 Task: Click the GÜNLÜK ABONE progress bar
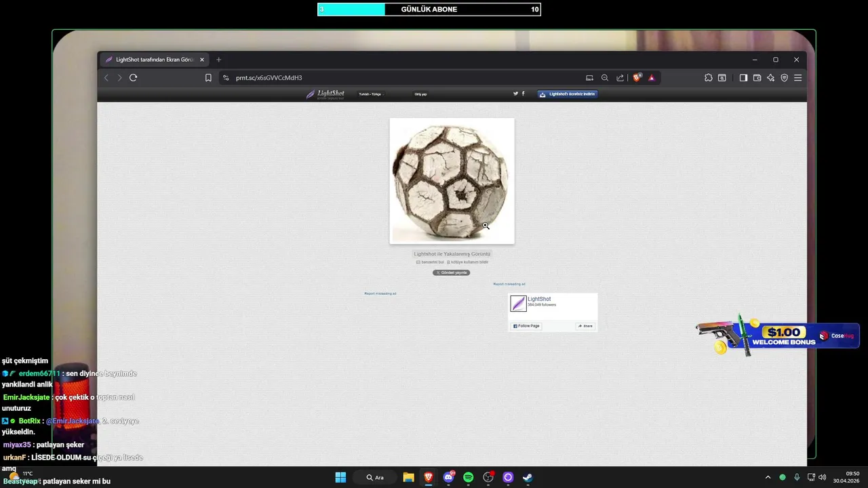429,9
